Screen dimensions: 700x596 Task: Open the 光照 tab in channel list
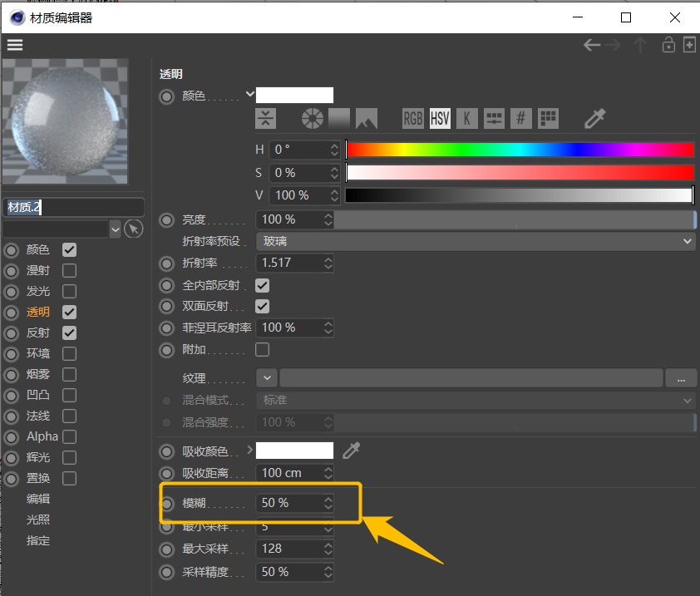[x=38, y=520]
